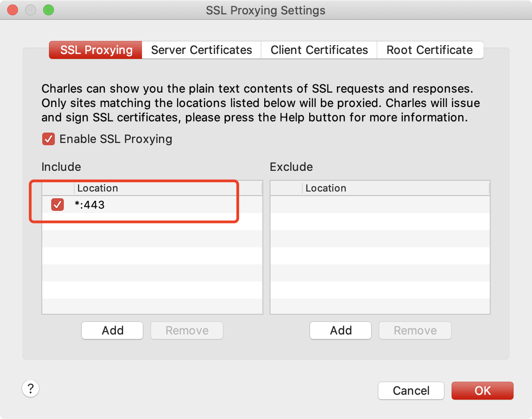Dismiss the dialog with Cancel
Viewport: 532px width, 419px height.
click(x=411, y=391)
